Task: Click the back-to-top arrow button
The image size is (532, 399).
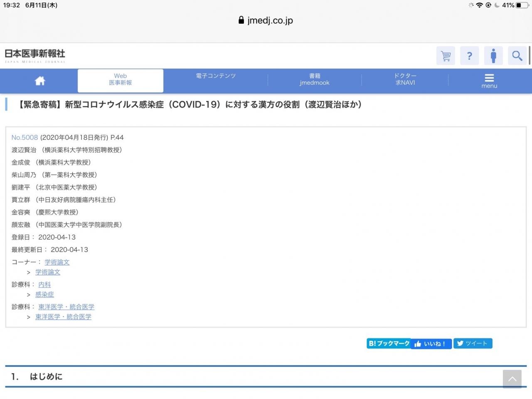Action: [512, 379]
